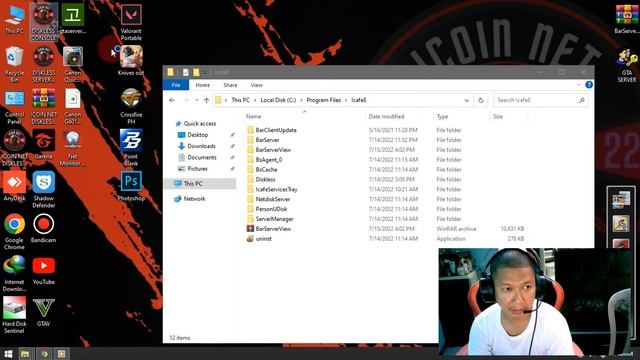640x360 pixels.
Task: Select the Google Chrome desktop icon
Action: [x=14, y=232]
